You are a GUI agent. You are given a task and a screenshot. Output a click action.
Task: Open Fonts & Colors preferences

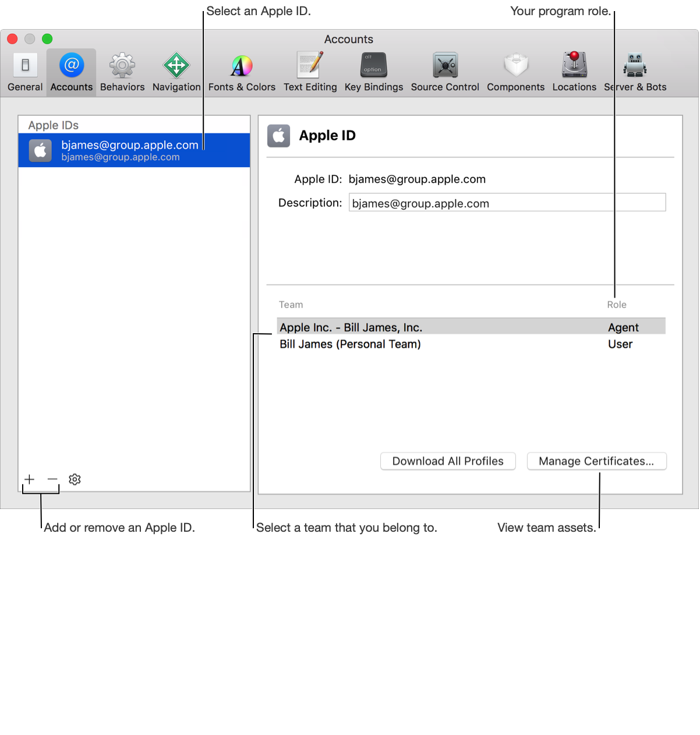coord(242,72)
